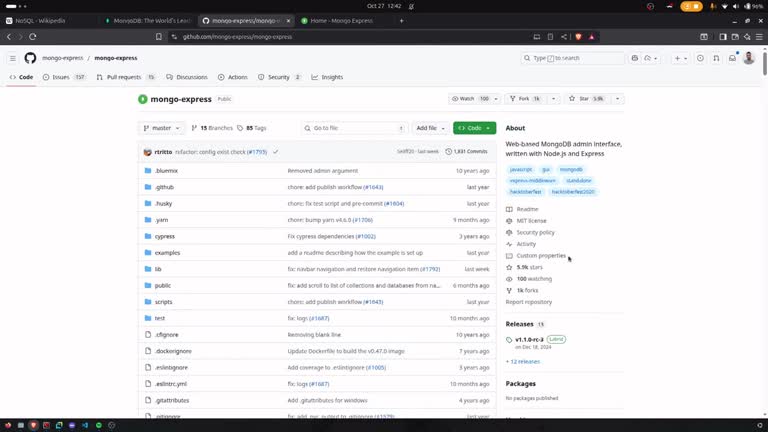768x432 pixels.
Task: Expand the Star lists dropdown arrow
Action: point(618,99)
